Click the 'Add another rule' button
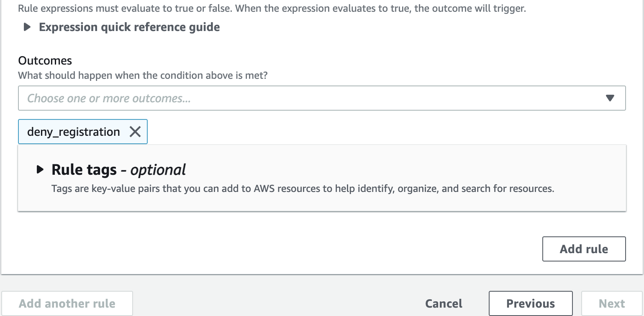The height and width of the screenshot is (316, 644). click(x=67, y=303)
